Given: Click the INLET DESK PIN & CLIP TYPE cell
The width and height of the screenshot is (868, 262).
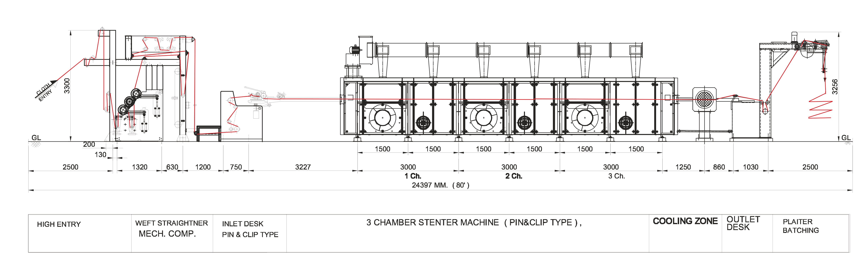Looking at the screenshot, I should (x=250, y=229).
